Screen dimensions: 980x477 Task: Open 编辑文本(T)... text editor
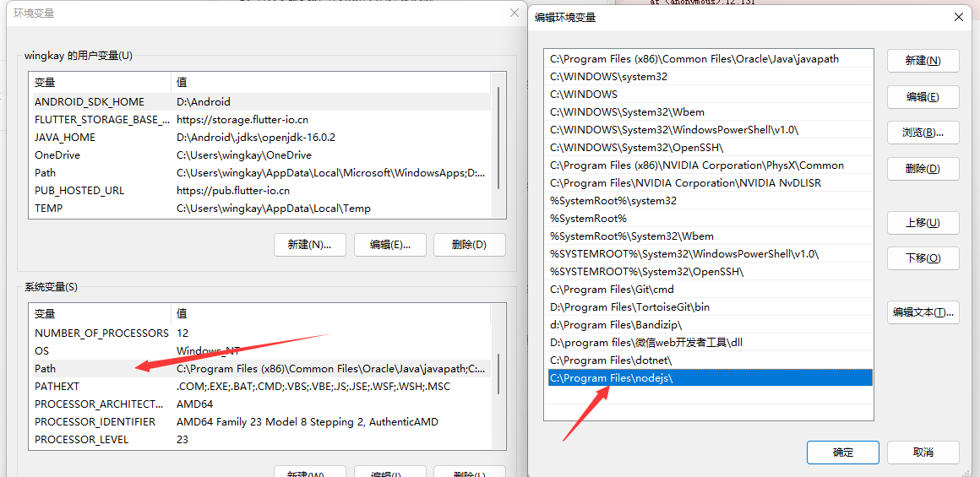[x=923, y=312]
